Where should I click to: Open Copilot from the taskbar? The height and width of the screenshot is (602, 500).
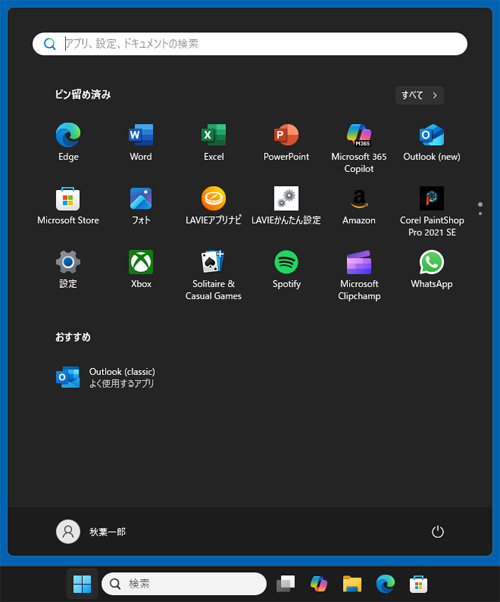[x=319, y=584]
